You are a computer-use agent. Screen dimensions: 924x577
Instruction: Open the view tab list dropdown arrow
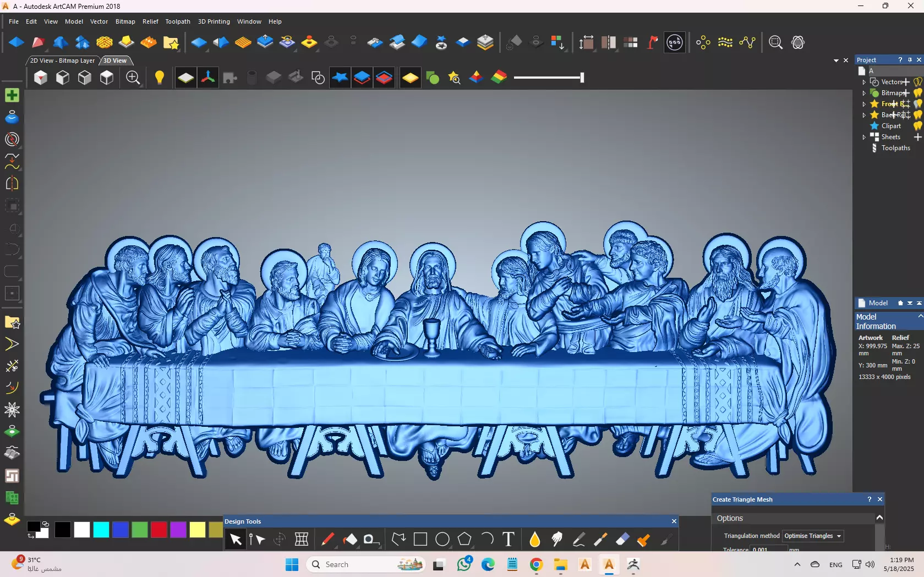pos(836,61)
